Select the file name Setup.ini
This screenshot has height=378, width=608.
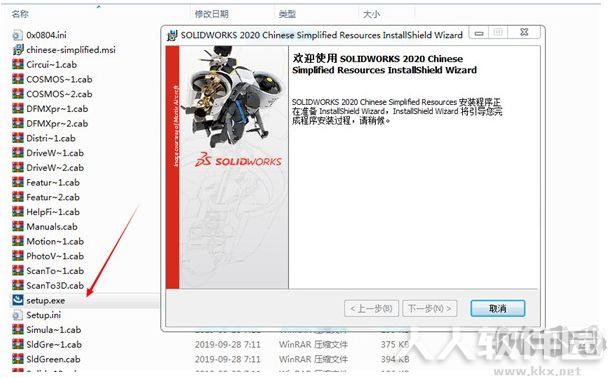click(x=43, y=315)
